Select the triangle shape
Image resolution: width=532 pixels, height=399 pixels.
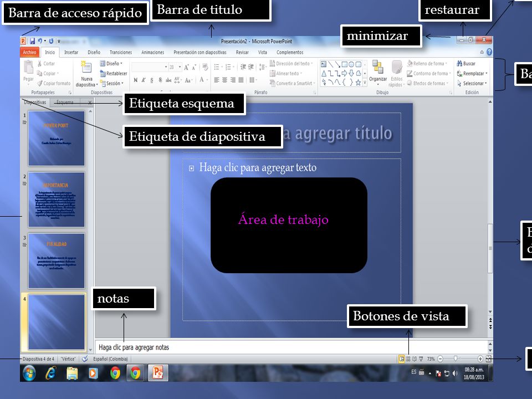[x=324, y=73]
